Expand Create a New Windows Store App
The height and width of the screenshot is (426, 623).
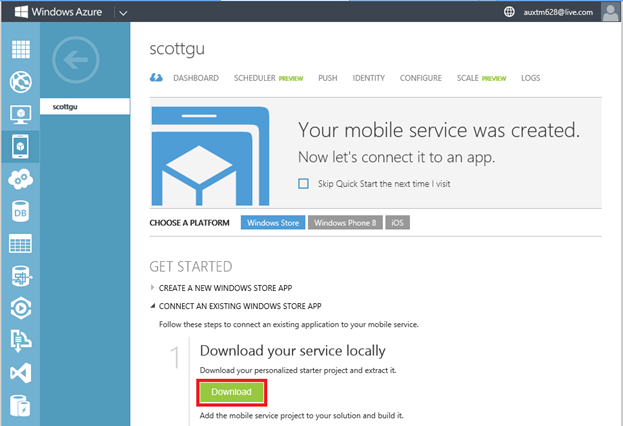click(153, 287)
